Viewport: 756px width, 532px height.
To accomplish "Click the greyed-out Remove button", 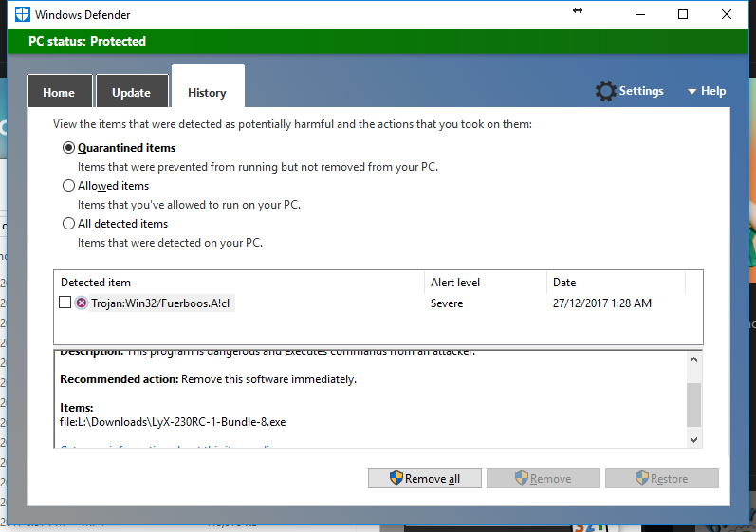I will coord(544,479).
